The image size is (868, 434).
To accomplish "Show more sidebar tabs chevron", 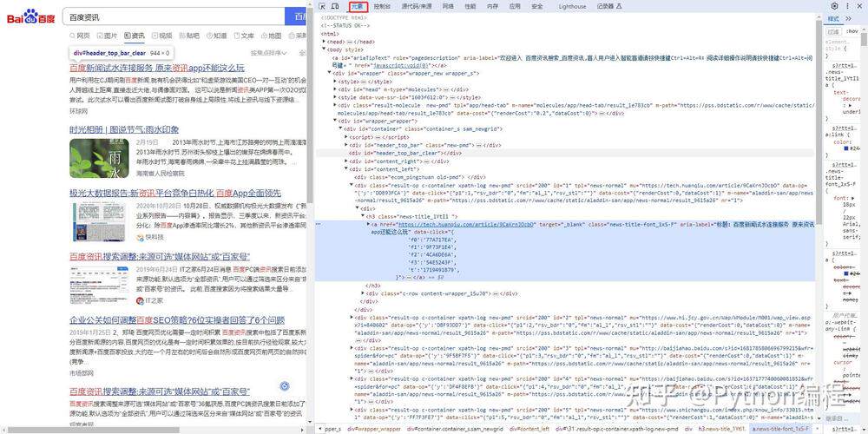I will coord(849,19).
